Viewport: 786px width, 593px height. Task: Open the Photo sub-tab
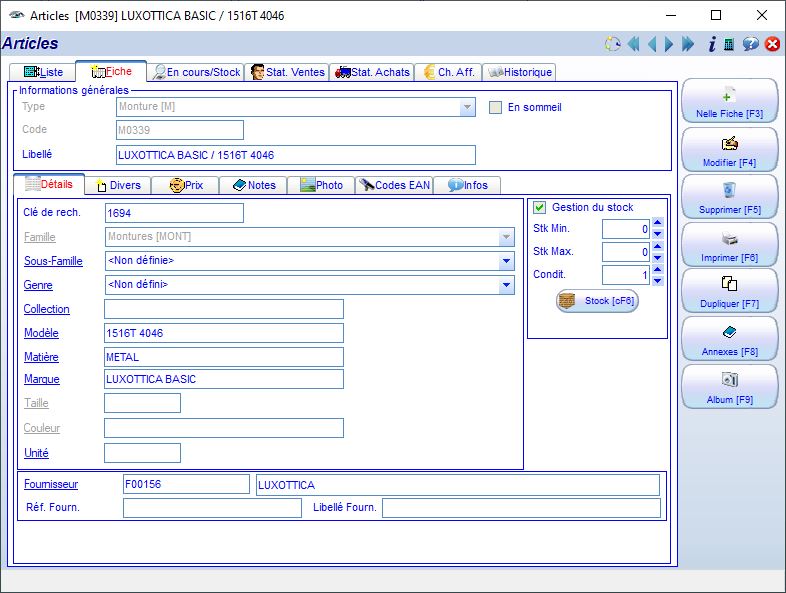(x=321, y=185)
